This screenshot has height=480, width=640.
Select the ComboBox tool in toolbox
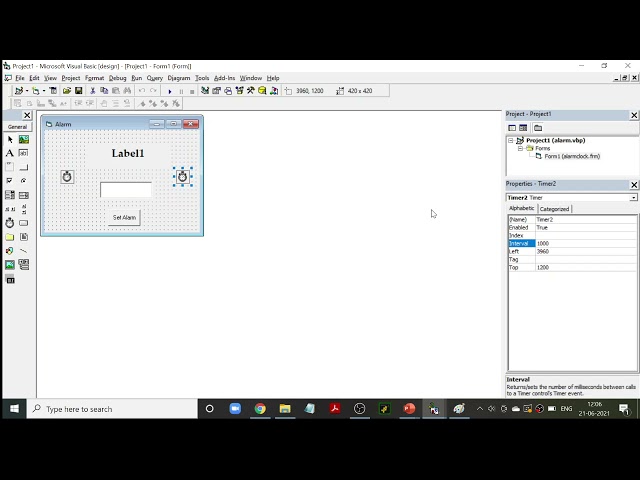coord(10,195)
